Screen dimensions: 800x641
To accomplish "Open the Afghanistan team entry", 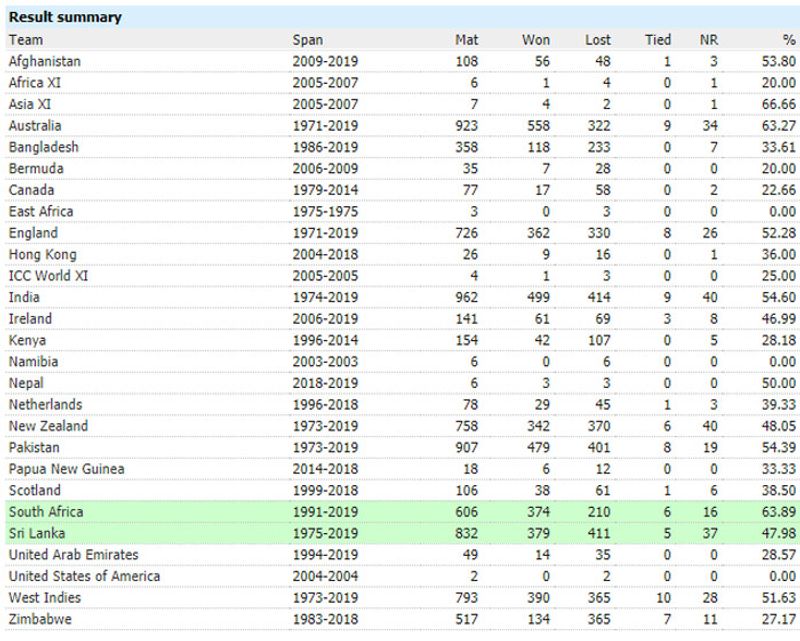I will pos(44,61).
